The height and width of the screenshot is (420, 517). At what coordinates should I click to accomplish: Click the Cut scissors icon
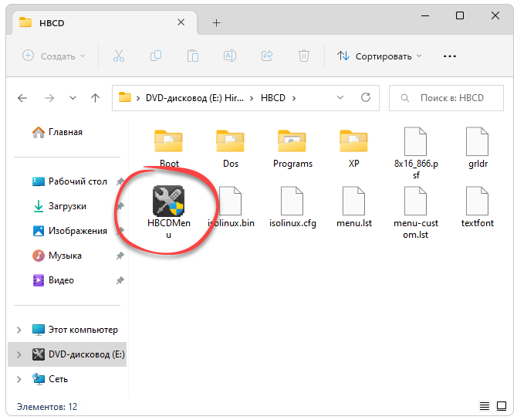pos(119,56)
